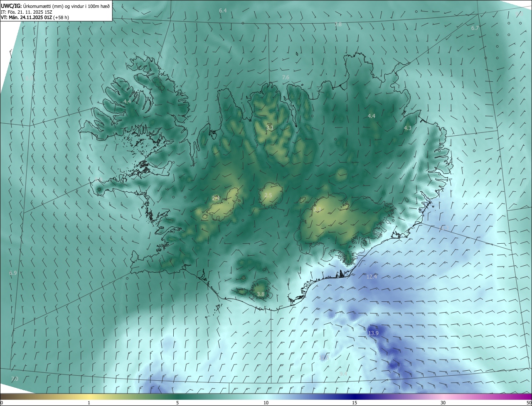Click the 0 tick on the color scale
532x406 pixels.
point(2,403)
